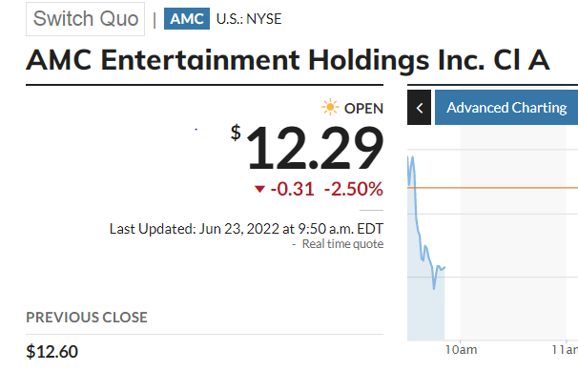Open the AMC Entertainment Holdings company heading
578x392 pixels.
point(288,59)
